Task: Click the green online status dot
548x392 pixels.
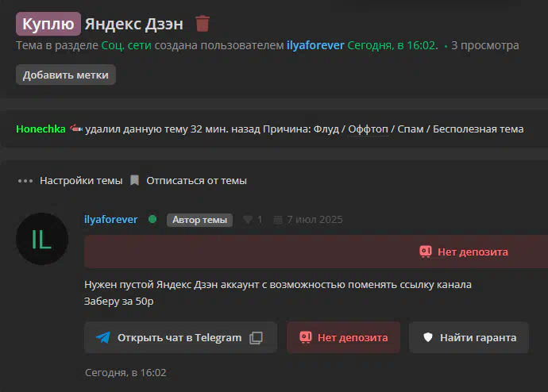Action: pos(152,219)
